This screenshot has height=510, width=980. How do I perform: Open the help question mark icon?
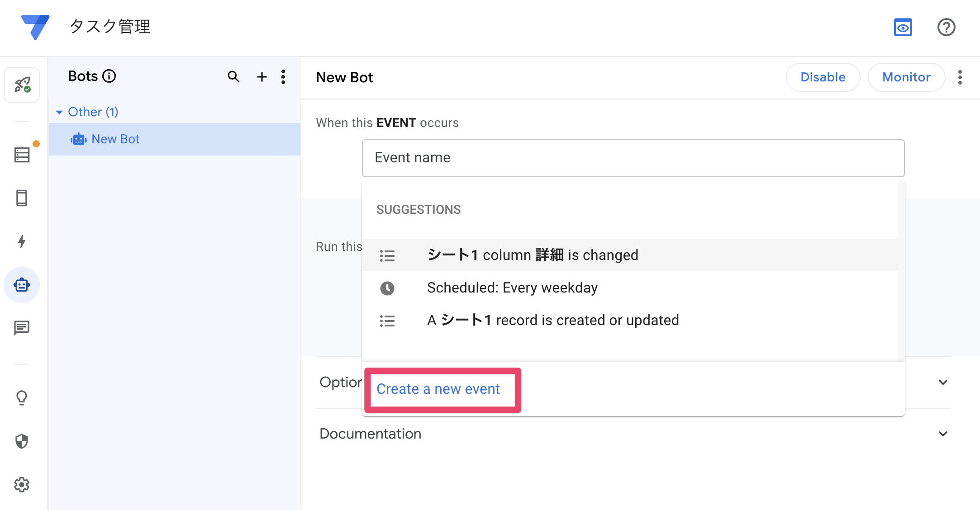coord(946,27)
